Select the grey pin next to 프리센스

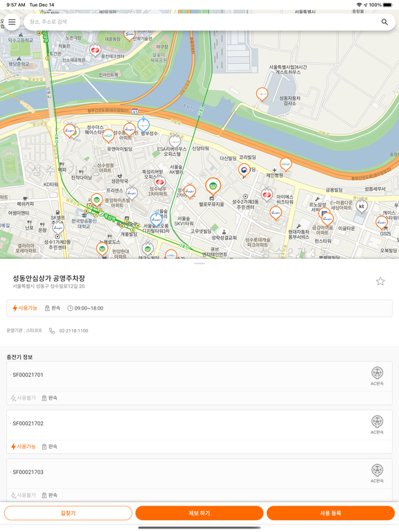[x=132, y=191]
